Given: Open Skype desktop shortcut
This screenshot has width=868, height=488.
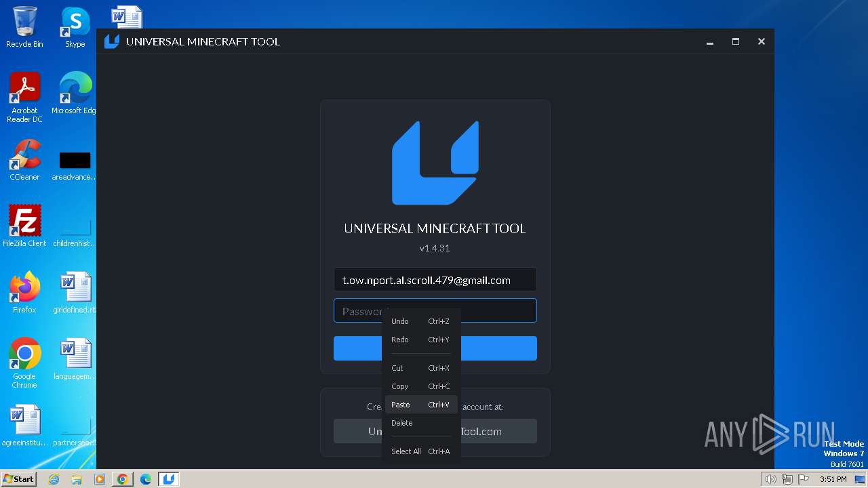Looking at the screenshot, I should click(75, 27).
